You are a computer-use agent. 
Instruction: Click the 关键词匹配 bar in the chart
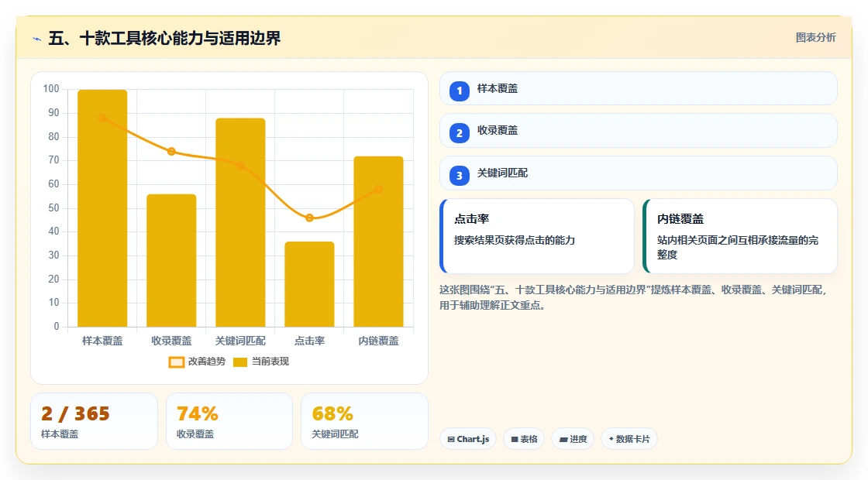tap(240, 222)
